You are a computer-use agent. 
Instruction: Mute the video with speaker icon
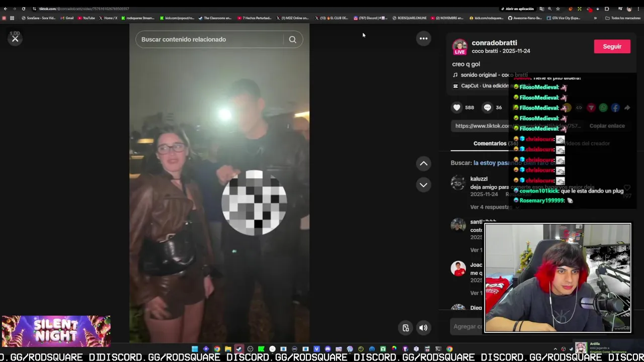tap(424, 328)
